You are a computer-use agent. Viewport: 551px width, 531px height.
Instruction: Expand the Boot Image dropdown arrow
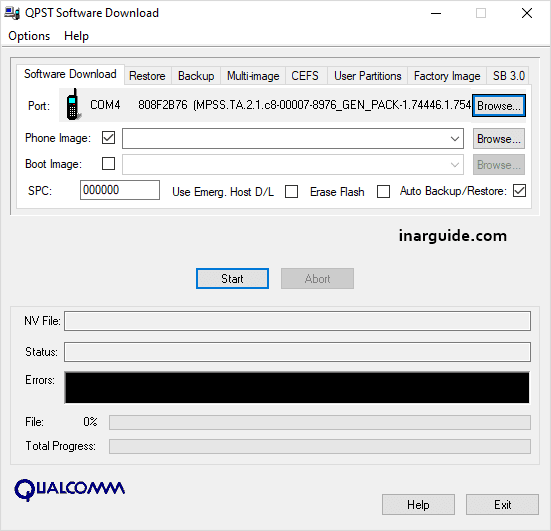tap(455, 165)
